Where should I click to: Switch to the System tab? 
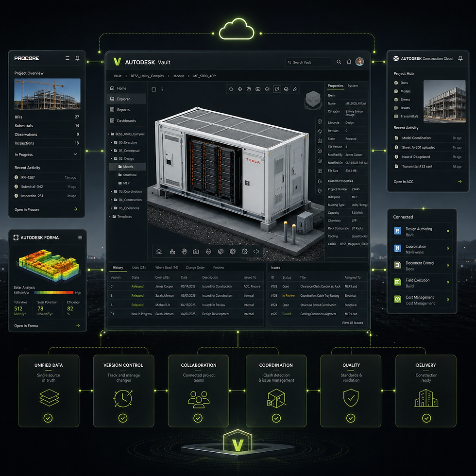tap(353, 86)
